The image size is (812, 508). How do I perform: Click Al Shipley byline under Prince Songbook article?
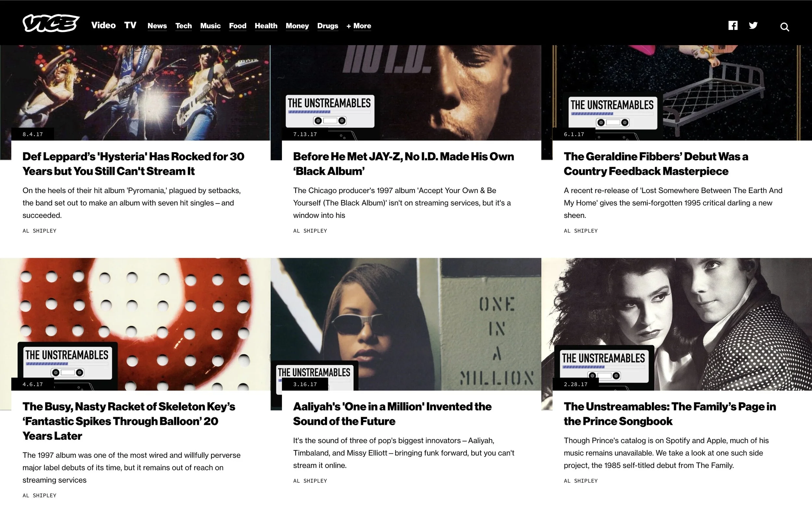point(580,481)
